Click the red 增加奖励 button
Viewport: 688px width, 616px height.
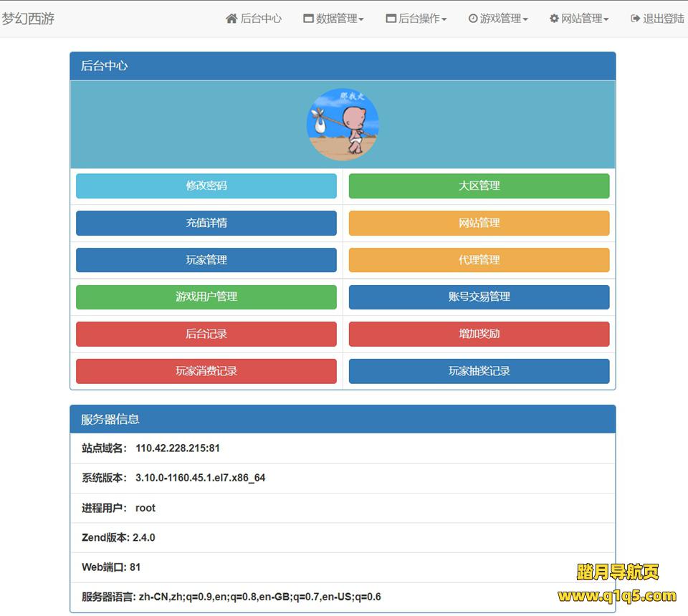(x=479, y=334)
